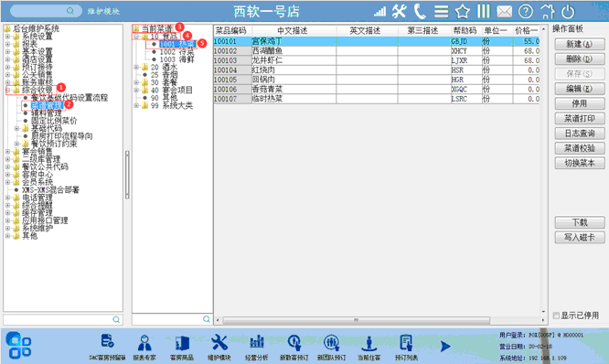This screenshot has width=609, height=364.
Task: Collapse the 综合收银 tree node
Action: coord(7,91)
